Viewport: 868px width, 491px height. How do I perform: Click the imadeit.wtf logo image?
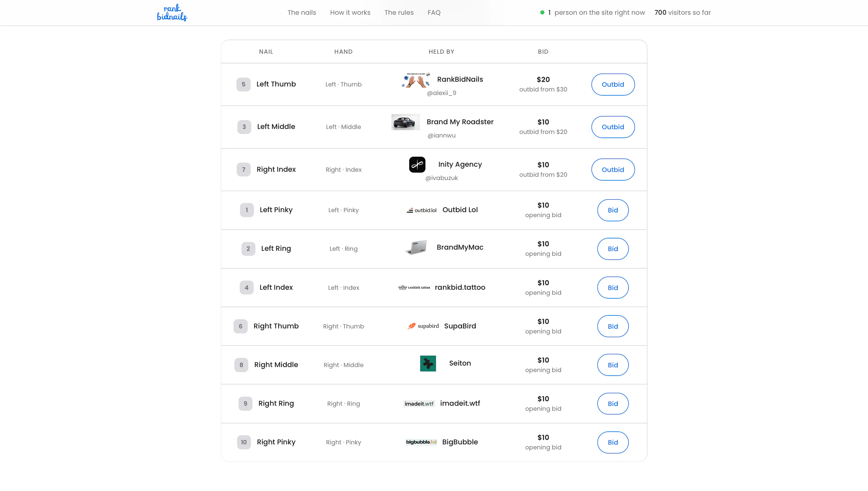click(419, 404)
